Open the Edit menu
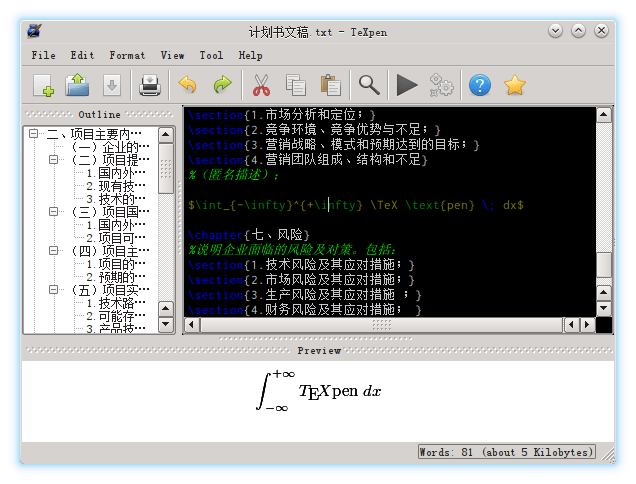Image resolution: width=636 pixels, height=484 pixels. pos(82,55)
